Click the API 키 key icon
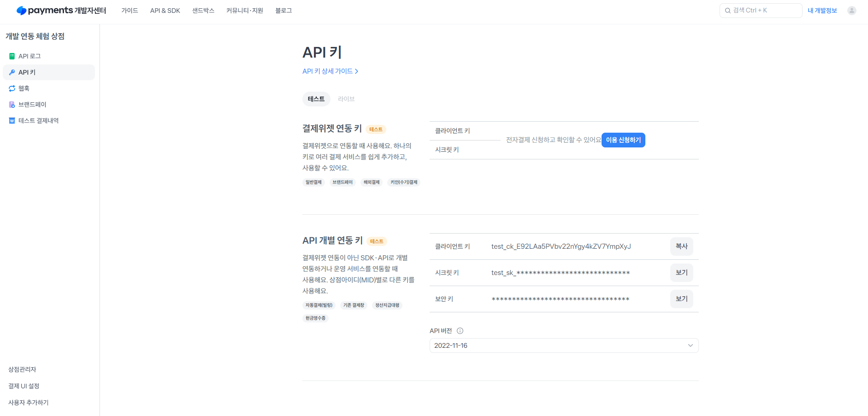 pos(12,72)
